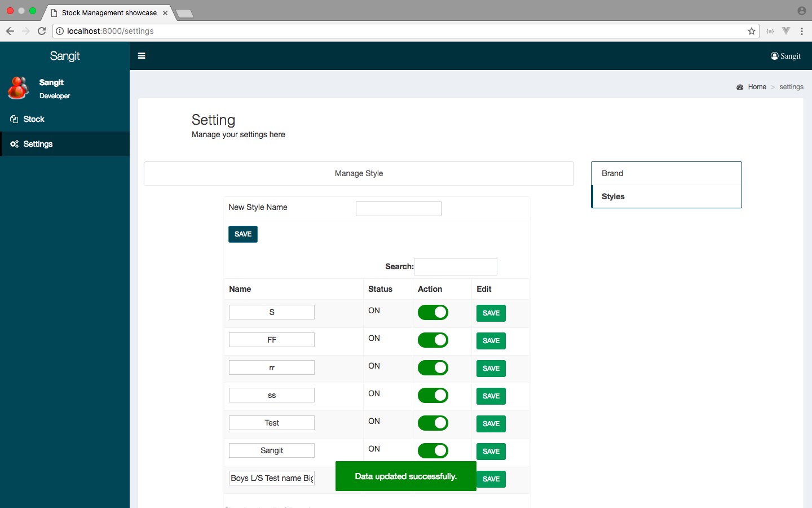The height and width of the screenshot is (508, 812).
Task: Disable the FF style toggle switch
Action: pyautogui.click(x=433, y=340)
